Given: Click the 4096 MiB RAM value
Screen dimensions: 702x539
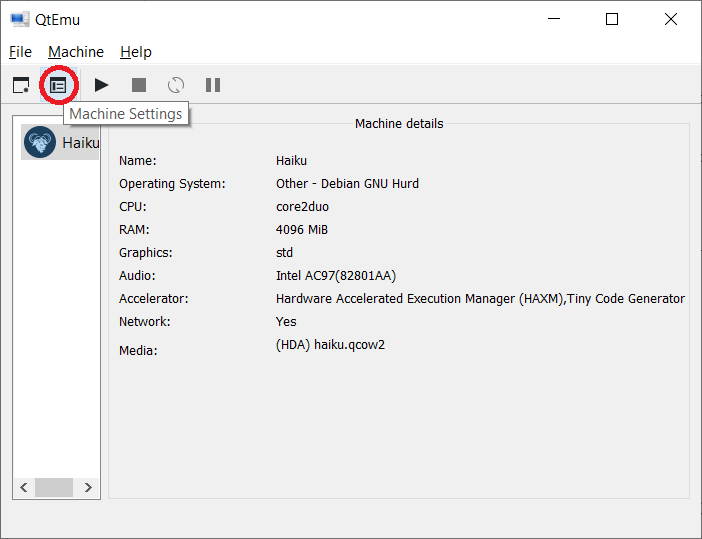Looking at the screenshot, I should pyautogui.click(x=302, y=230).
